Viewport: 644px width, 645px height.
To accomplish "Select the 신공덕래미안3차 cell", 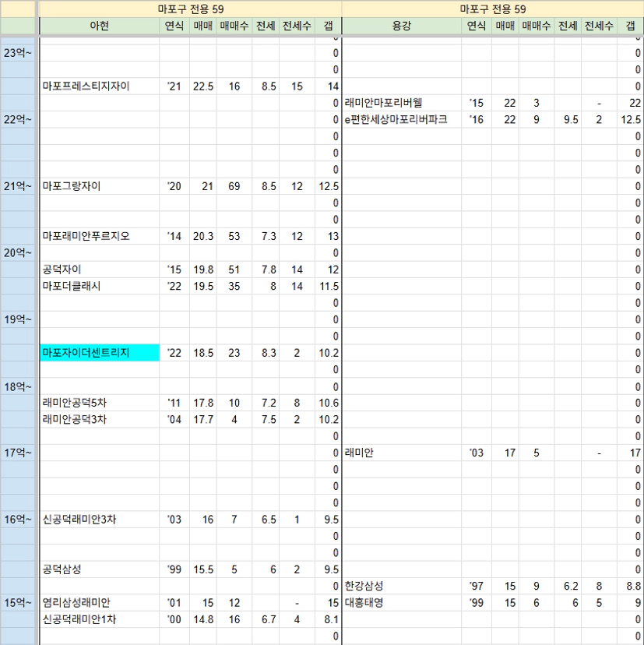I will [x=100, y=520].
